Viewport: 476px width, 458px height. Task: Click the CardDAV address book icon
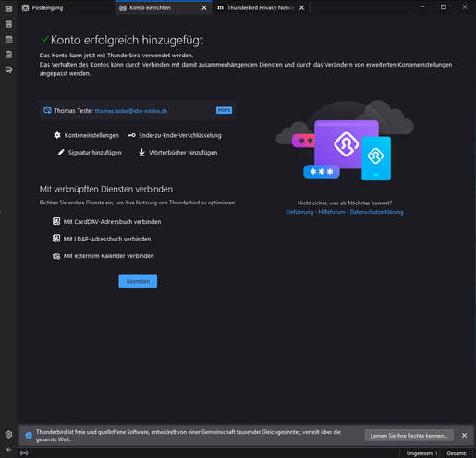(x=56, y=221)
